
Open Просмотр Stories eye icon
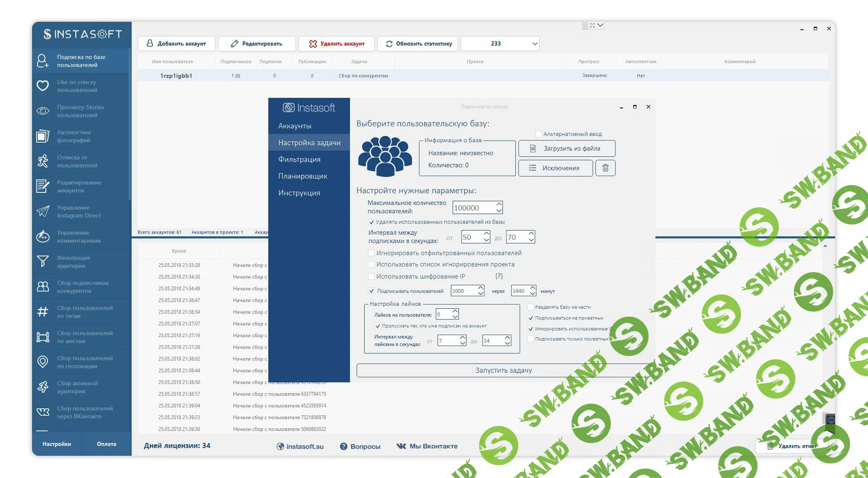coord(43,111)
